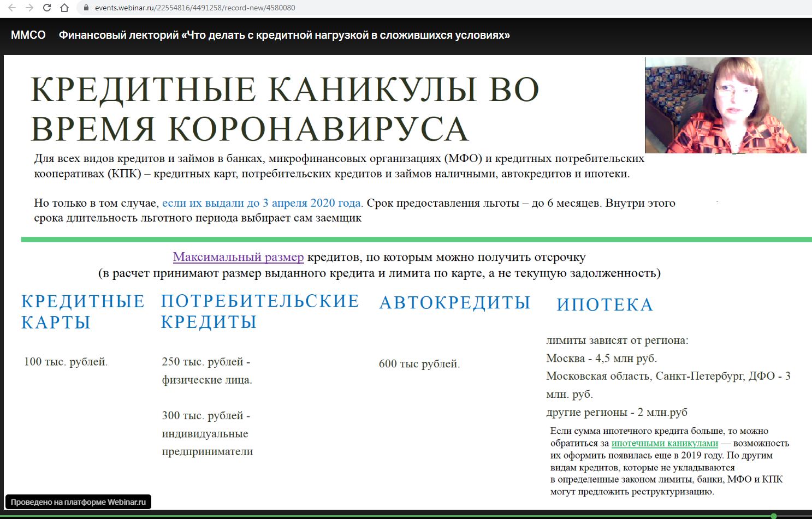This screenshot has height=519, width=812.
Task: Click the MMCO logo title
Action: click(28, 35)
